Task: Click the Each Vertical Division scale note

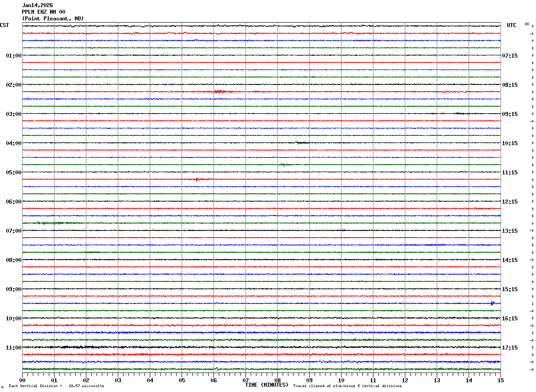Action: pos(56,386)
